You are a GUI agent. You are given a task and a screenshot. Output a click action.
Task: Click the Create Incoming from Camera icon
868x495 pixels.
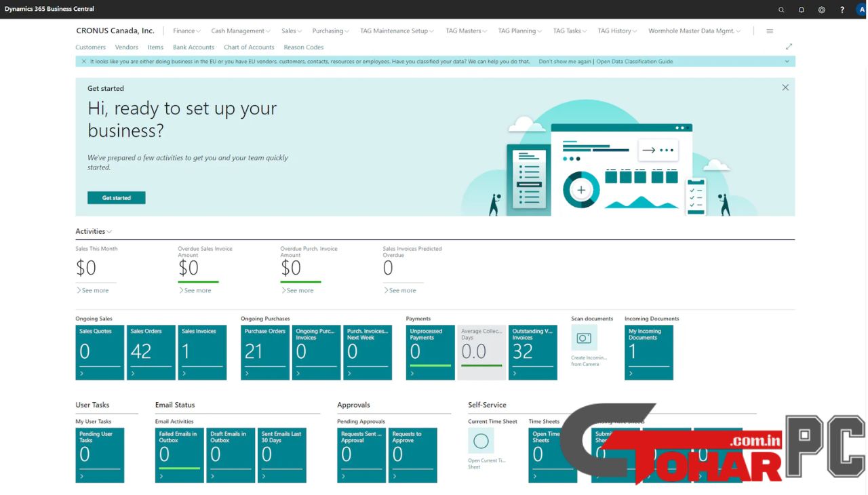pos(584,338)
